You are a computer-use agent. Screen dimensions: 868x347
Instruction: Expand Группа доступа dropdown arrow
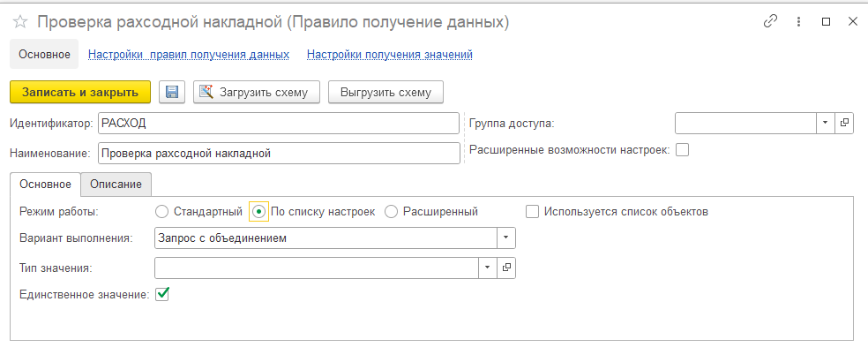click(826, 123)
